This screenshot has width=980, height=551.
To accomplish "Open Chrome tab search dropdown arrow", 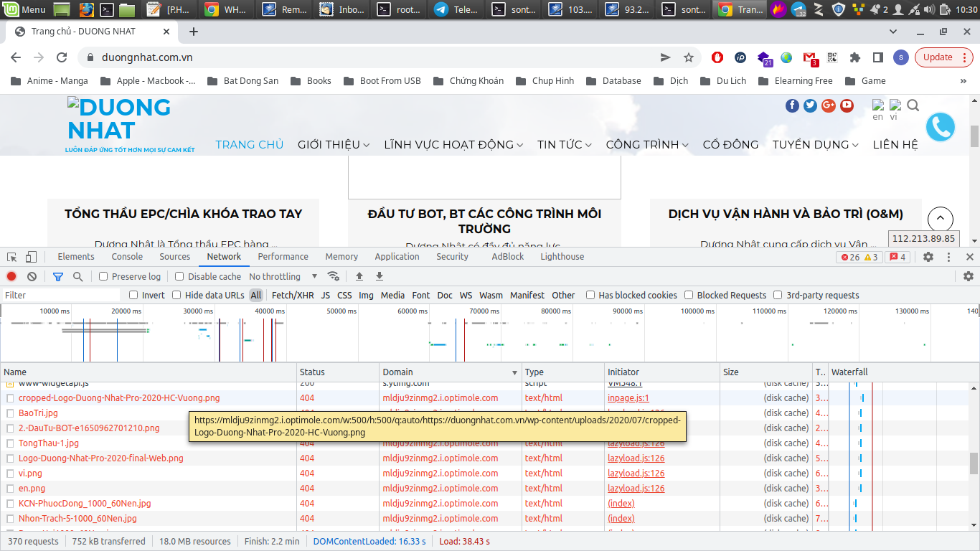I will (x=893, y=32).
